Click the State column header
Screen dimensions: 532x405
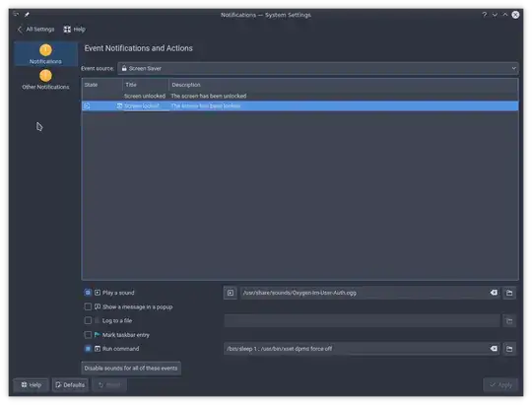point(101,85)
